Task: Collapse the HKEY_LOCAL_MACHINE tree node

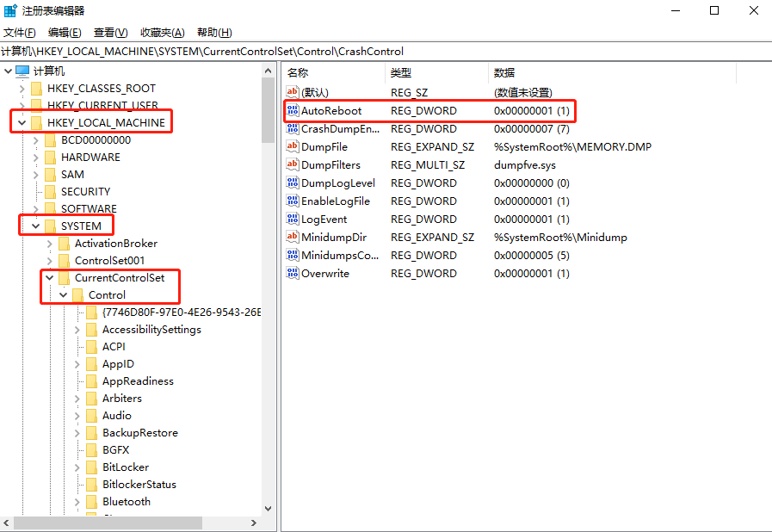Action: point(21,121)
